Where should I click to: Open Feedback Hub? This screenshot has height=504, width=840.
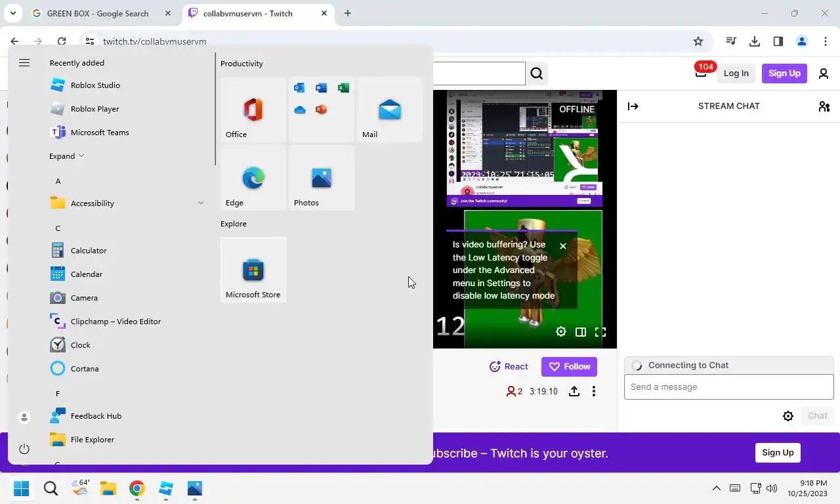(x=127, y=416)
